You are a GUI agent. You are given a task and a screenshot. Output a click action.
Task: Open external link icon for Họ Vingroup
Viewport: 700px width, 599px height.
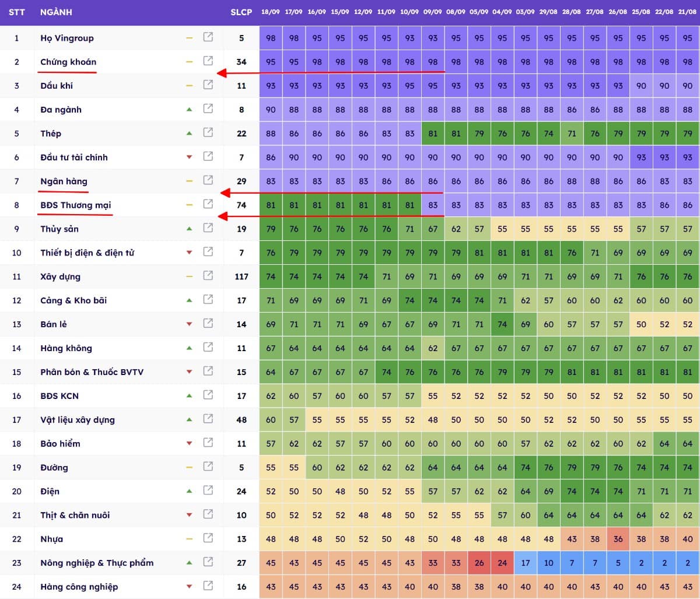[208, 37]
